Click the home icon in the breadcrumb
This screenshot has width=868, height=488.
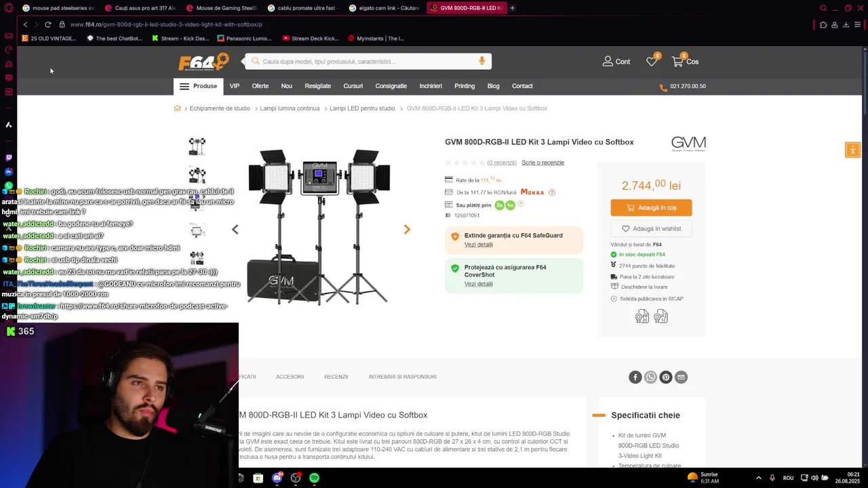178,108
